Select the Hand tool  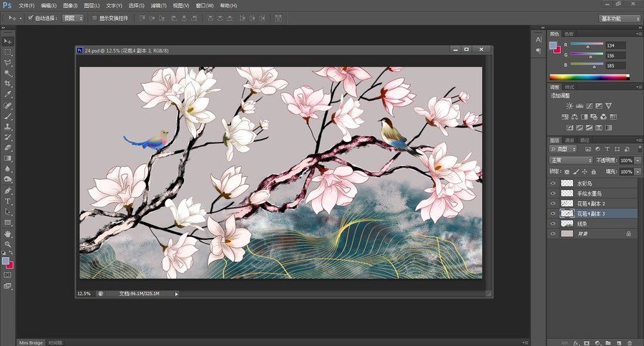pyautogui.click(x=8, y=234)
